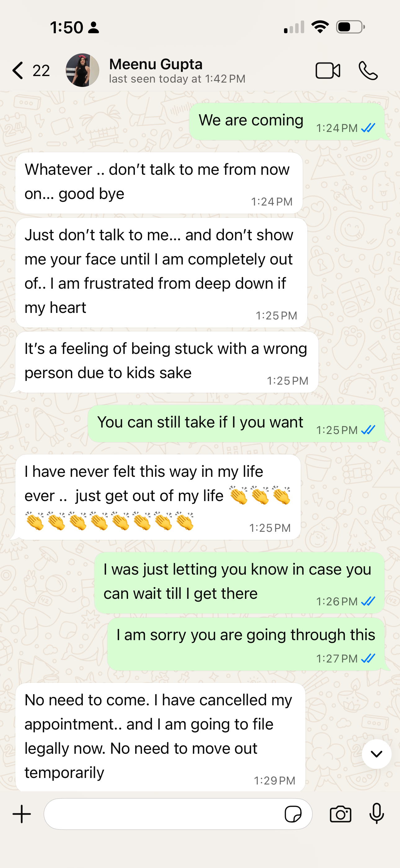Open Meenu Gupta's profile picture

(x=82, y=70)
